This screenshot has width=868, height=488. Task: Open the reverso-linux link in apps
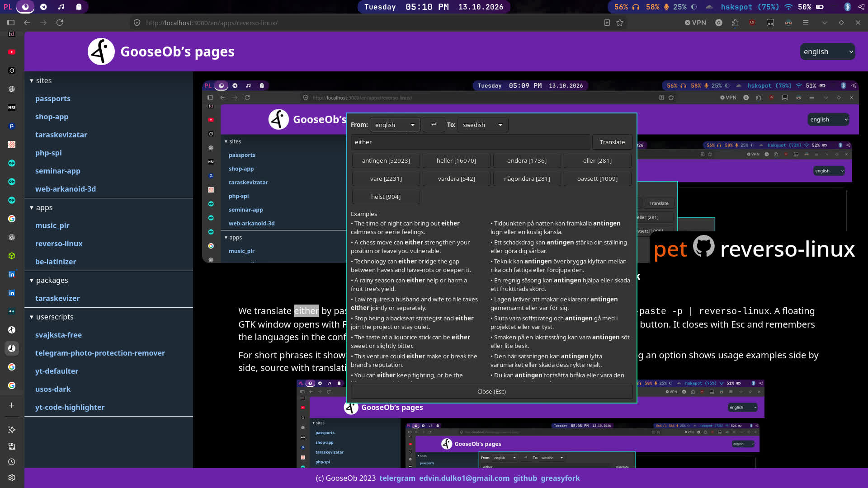(x=59, y=244)
